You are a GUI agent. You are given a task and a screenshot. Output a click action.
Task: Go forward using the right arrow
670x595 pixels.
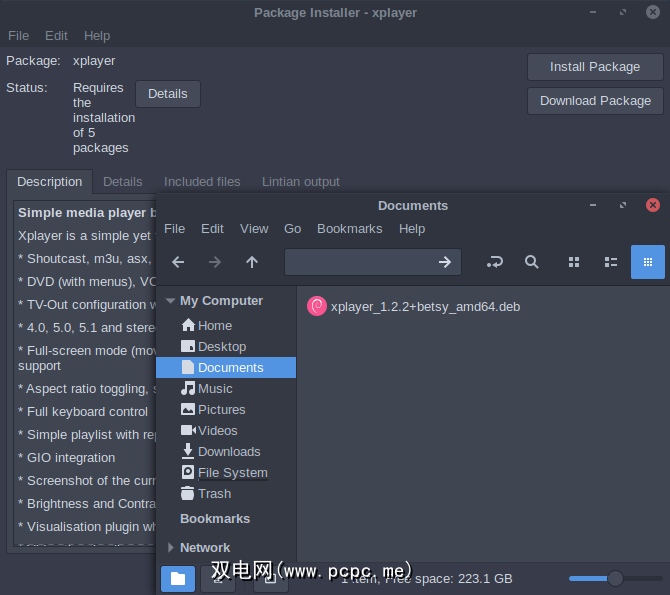pos(215,262)
